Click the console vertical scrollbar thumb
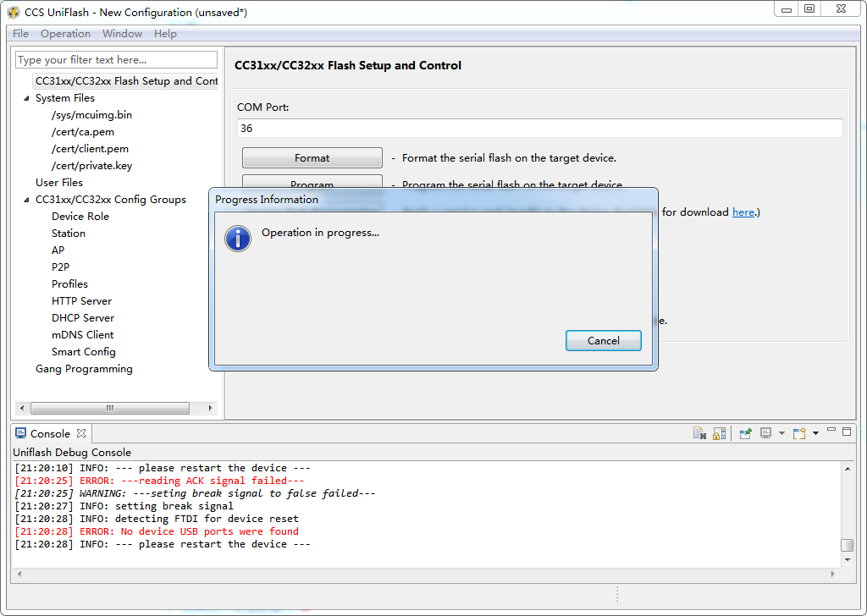This screenshot has height=616, width=867. (847, 545)
